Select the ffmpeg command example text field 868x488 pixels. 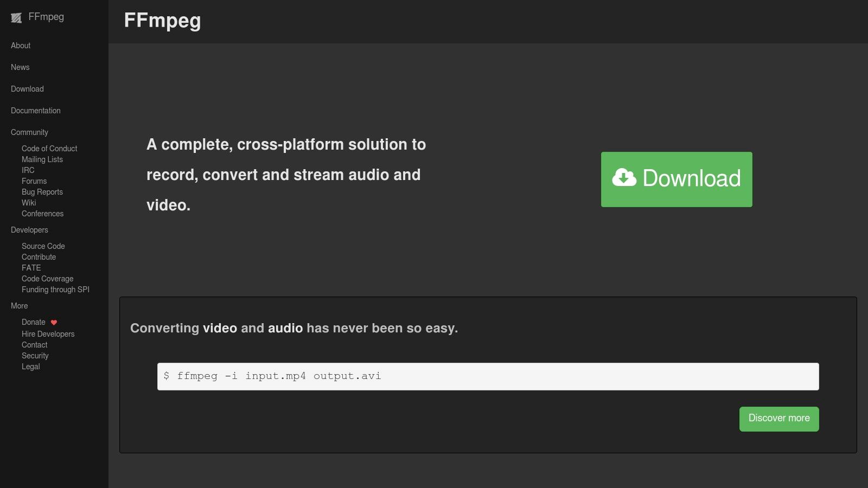tap(487, 376)
